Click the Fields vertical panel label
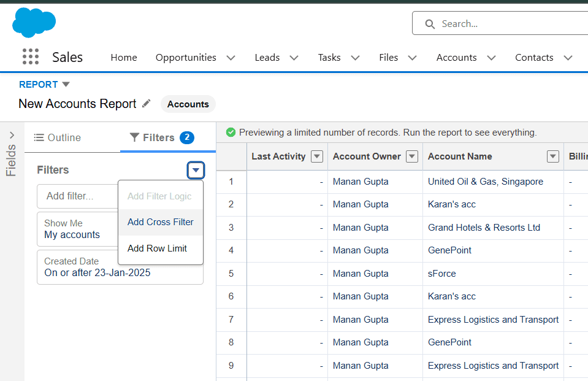Image resolution: width=588 pixels, height=381 pixels. click(11, 160)
